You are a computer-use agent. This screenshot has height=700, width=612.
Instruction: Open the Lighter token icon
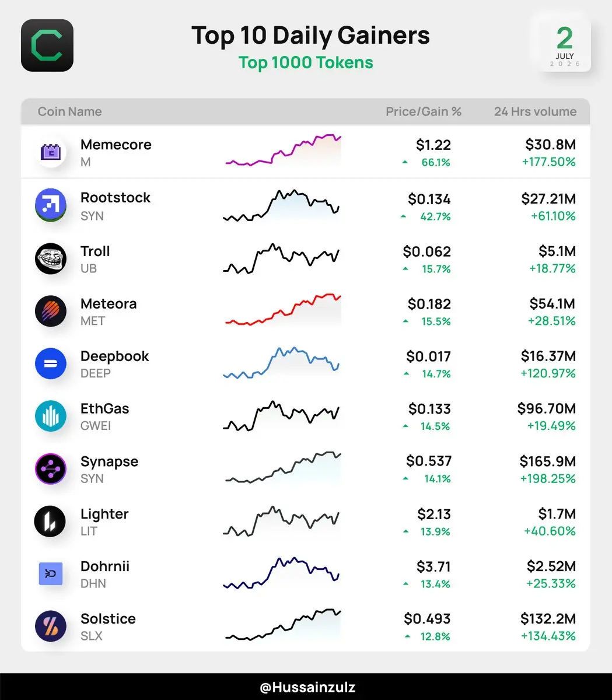pyautogui.click(x=51, y=521)
